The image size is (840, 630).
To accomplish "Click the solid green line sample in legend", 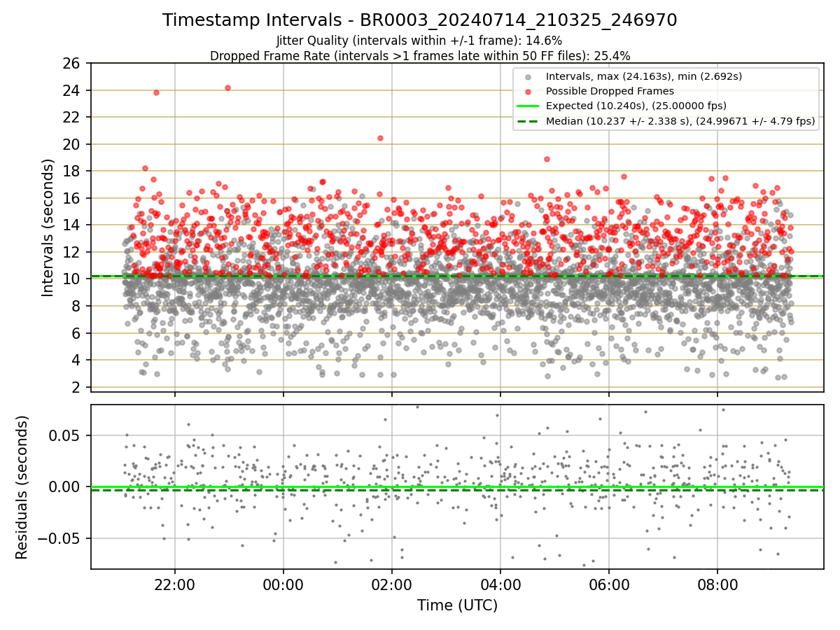I will (528, 106).
